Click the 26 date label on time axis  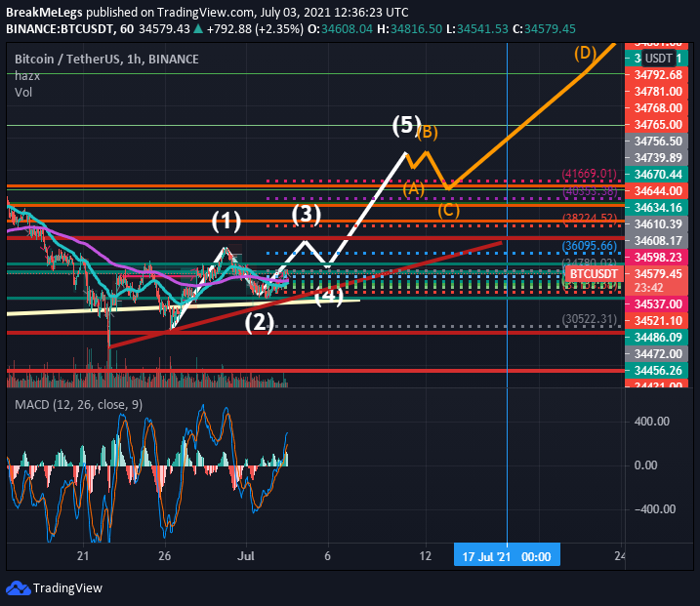pyautogui.click(x=164, y=556)
